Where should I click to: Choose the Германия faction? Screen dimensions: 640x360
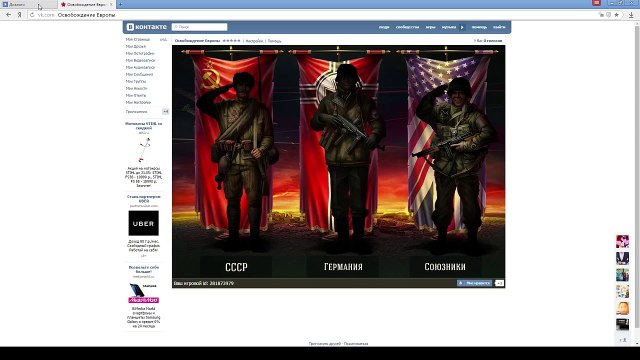click(x=343, y=267)
